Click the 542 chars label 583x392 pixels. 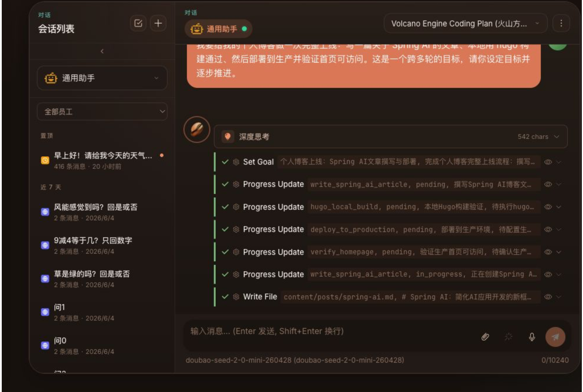pyautogui.click(x=533, y=137)
